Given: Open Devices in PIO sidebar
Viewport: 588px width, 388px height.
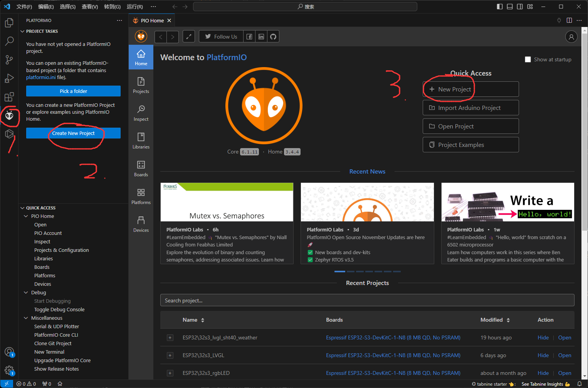Looking at the screenshot, I should [x=141, y=224].
